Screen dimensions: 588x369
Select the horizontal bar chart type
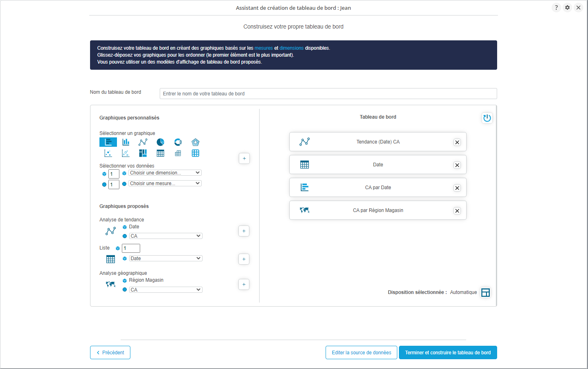[x=108, y=142]
